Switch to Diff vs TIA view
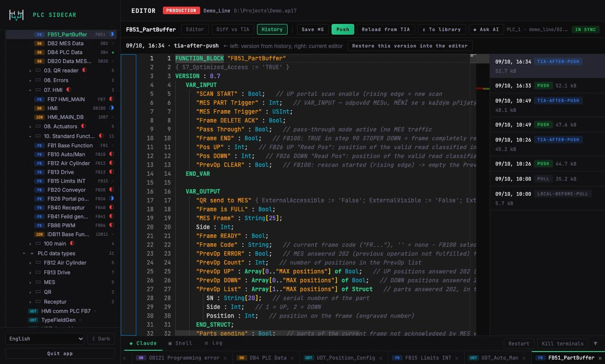 pyautogui.click(x=233, y=29)
